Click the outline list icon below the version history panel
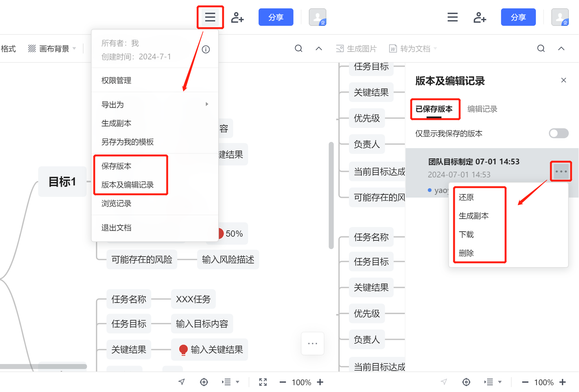This screenshot has height=392, width=579. coord(489,382)
